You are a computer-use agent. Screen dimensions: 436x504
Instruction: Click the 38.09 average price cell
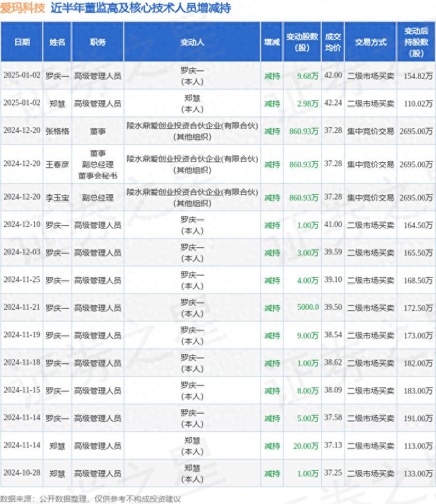point(333,390)
